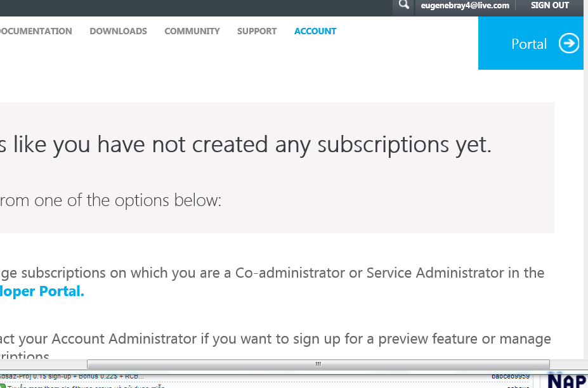Select COMMUNITY in the navigation bar
Image resolution: width=588 pixels, height=388 pixels.
click(192, 31)
